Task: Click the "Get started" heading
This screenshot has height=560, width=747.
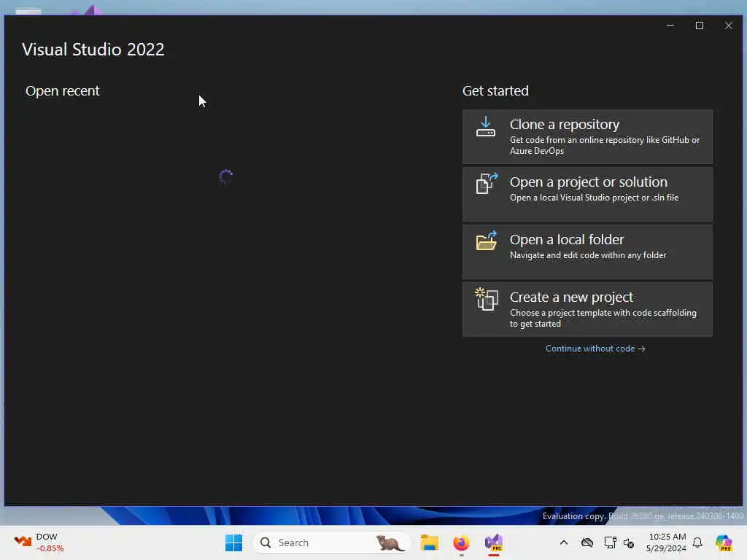Action: [x=495, y=91]
